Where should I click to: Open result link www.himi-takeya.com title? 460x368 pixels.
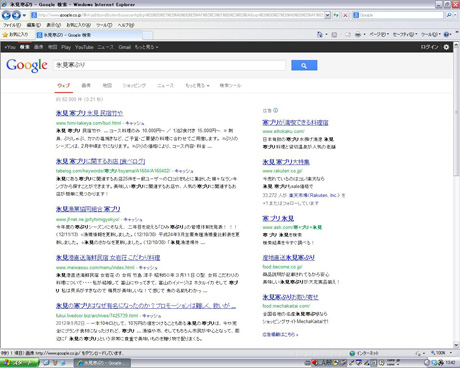(x=89, y=113)
